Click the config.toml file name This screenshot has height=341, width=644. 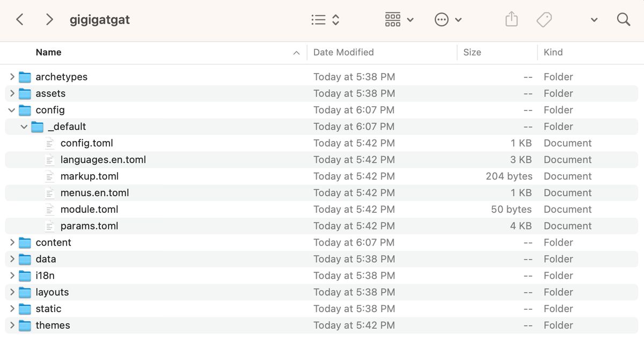(86, 143)
